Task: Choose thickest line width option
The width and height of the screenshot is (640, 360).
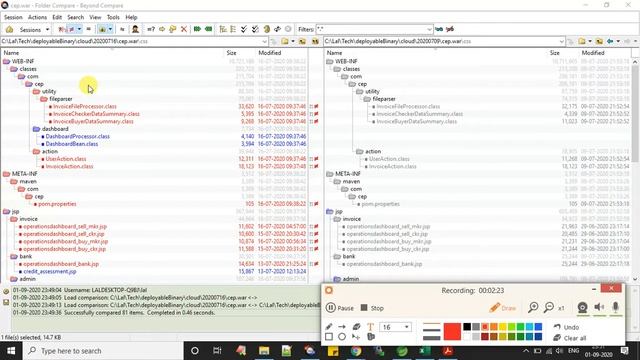Action: tap(431, 338)
